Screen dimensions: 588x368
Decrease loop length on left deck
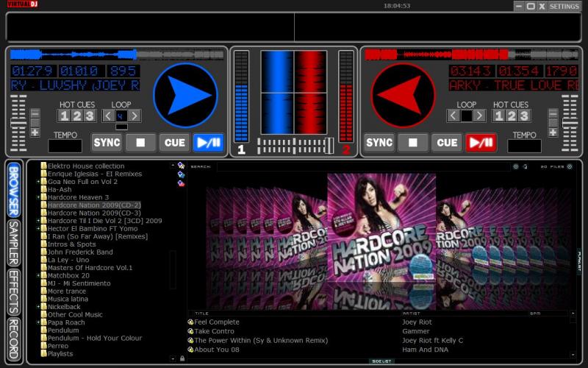[x=108, y=116]
